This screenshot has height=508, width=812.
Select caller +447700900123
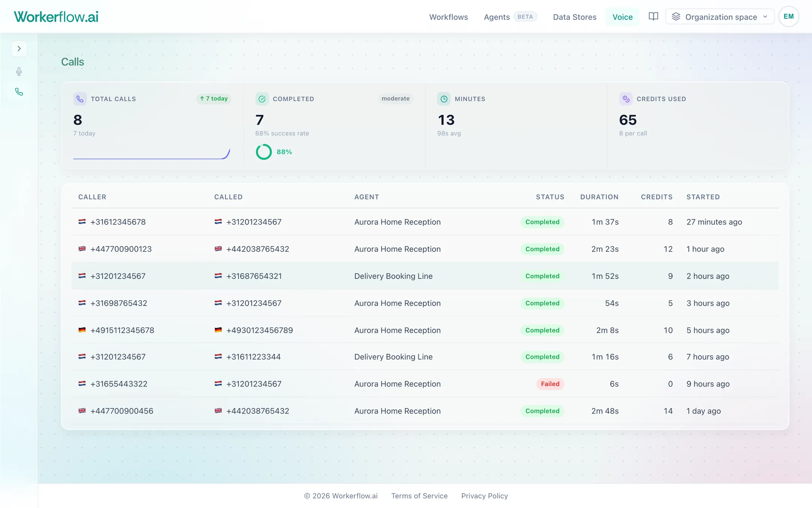pyautogui.click(x=121, y=249)
